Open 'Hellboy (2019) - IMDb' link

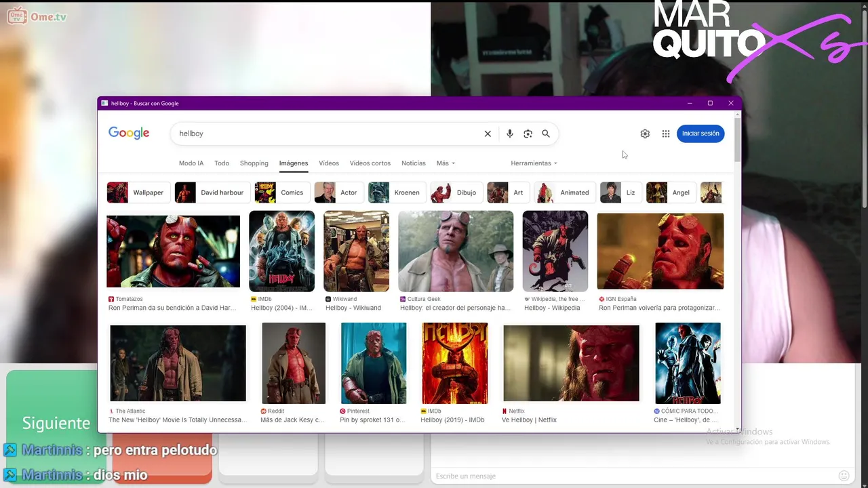(452, 420)
